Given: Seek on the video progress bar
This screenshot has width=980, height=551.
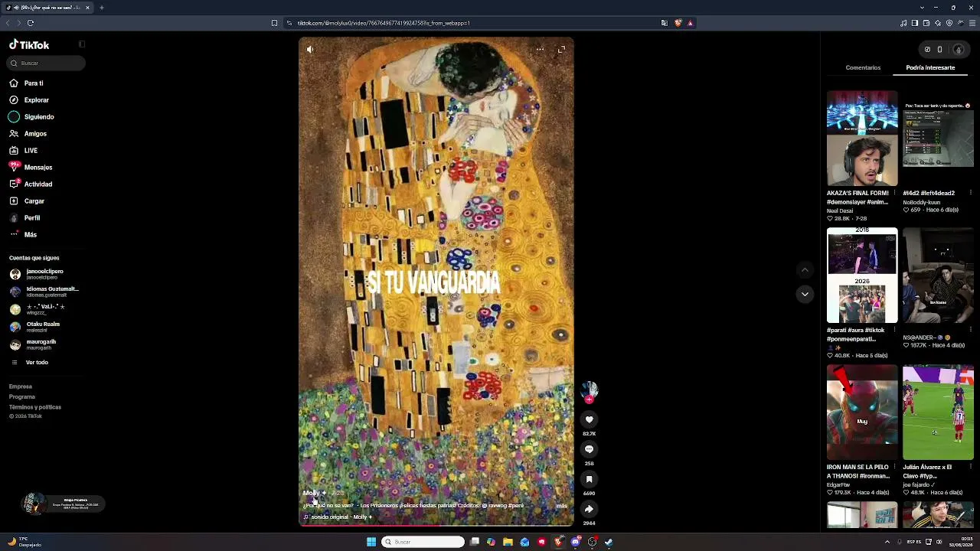Looking at the screenshot, I should pos(436,525).
